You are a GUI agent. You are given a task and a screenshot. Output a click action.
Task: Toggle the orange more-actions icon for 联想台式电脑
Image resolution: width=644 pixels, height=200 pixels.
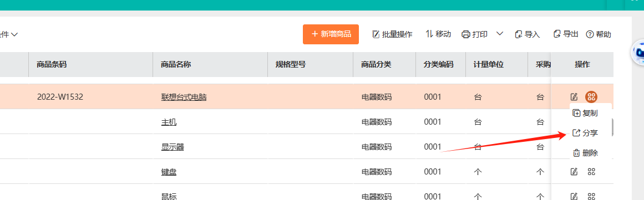pyautogui.click(x=591, y=97)
